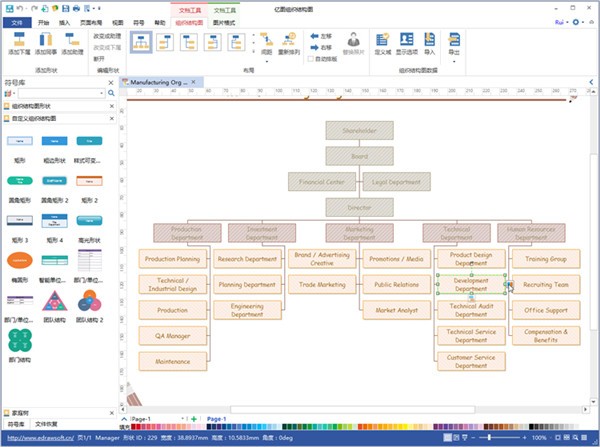Click the 添加助理 (add assistant) icon
The width and height of the screenshot is (600, 447).
tap(72, 42)
